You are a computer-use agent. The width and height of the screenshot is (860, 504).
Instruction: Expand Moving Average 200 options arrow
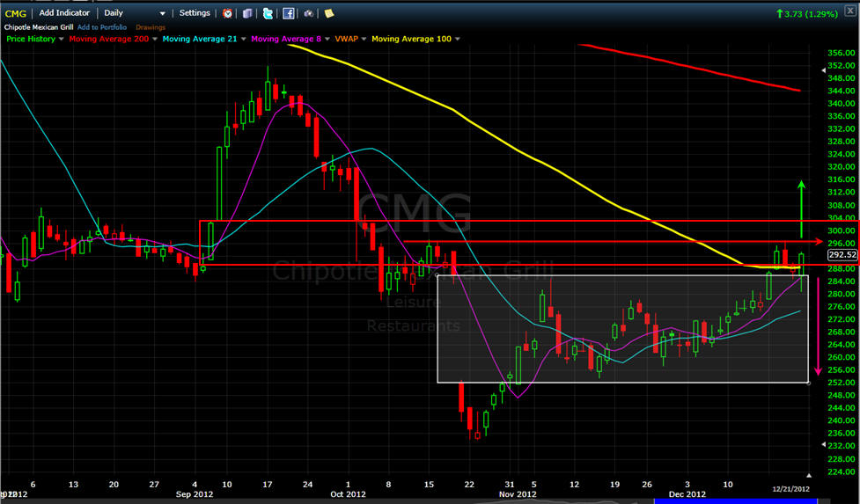click(x=156, y=39)
